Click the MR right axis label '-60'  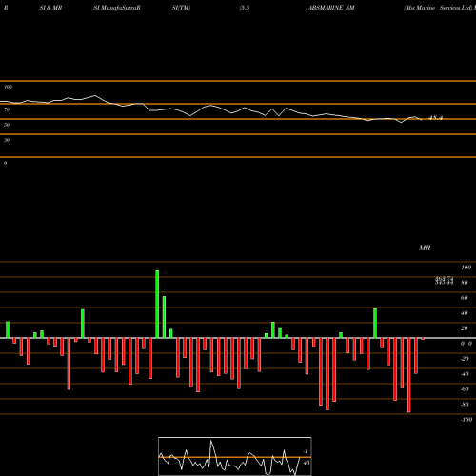(465, 389)
